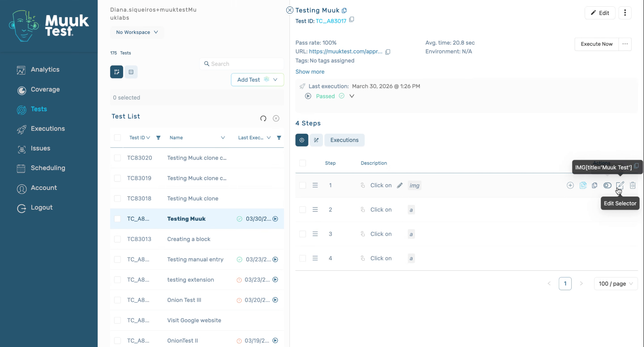Select the steps settings view icon
This screenshot has width=644, height=347.
coord(302,140)
